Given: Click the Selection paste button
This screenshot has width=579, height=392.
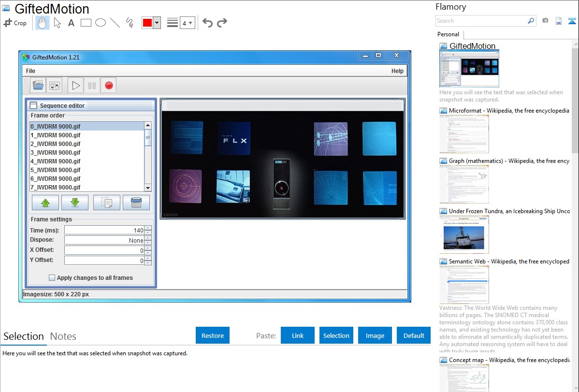Looking at the screenshot, I should pyautogui.click(x=336, y=335).
